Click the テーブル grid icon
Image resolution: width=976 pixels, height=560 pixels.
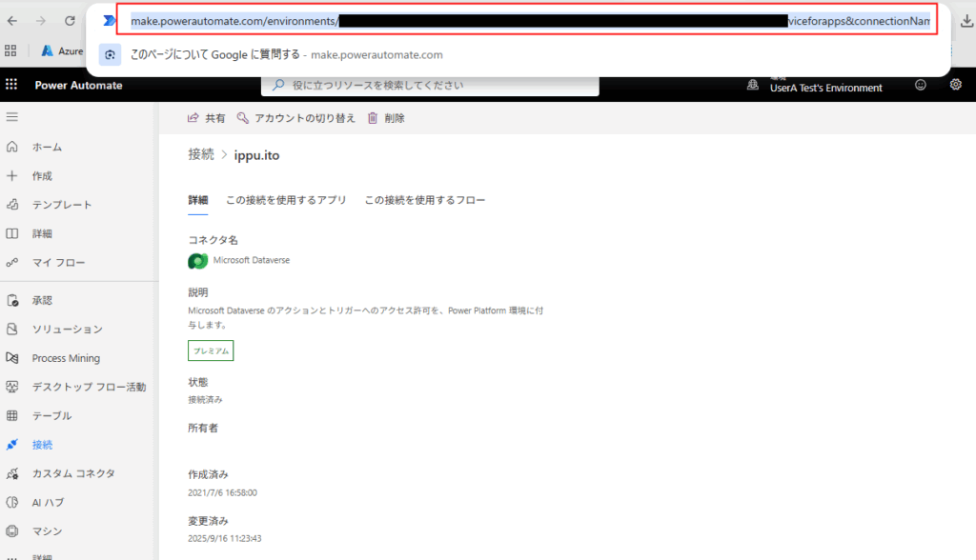11,415
